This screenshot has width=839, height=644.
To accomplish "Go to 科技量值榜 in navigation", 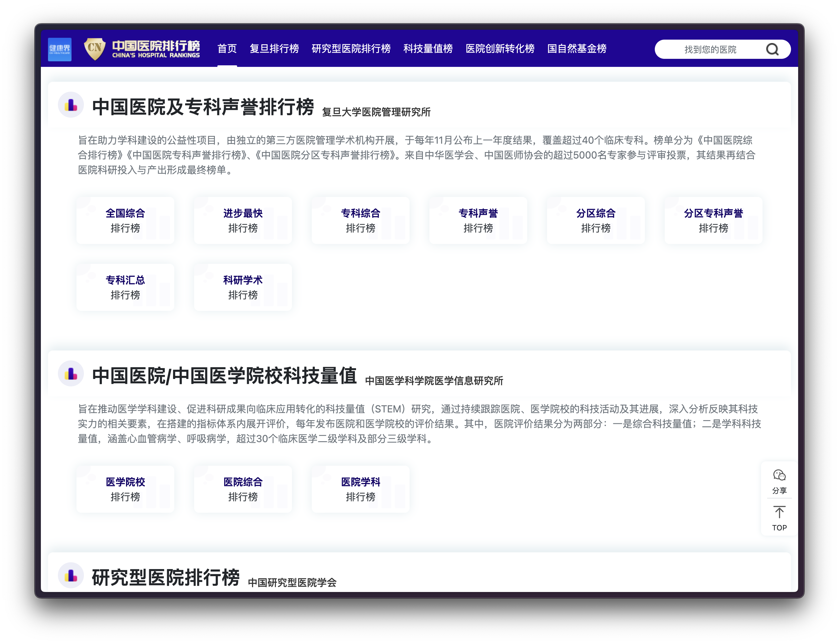I will tap(428, 49).
